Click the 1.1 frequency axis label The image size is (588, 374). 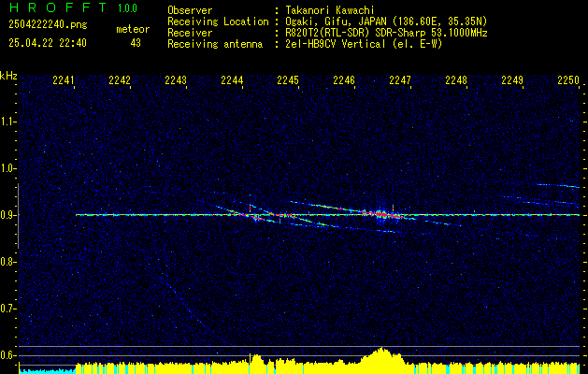tap(7, 122)
